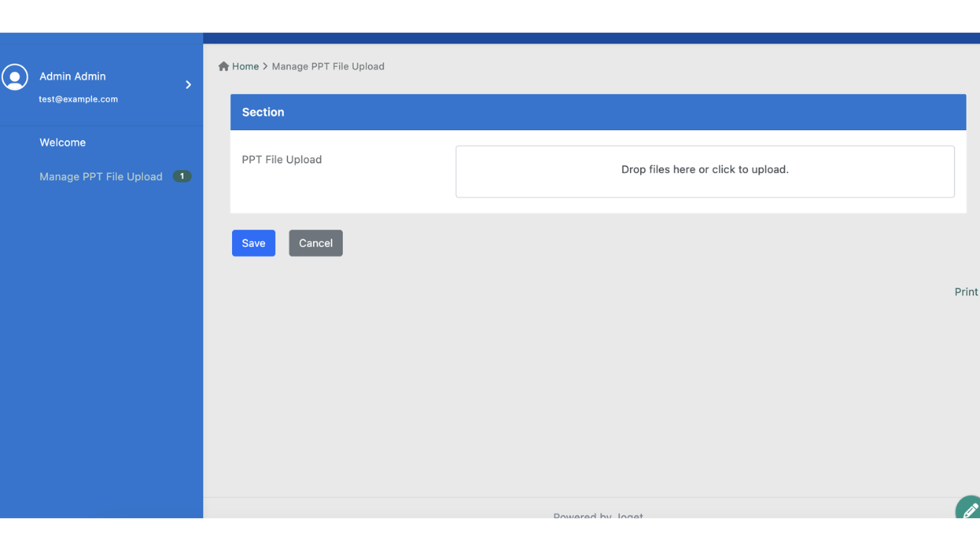
Task: Open the green pencil edit icon
Action: (x=969, y=509)
